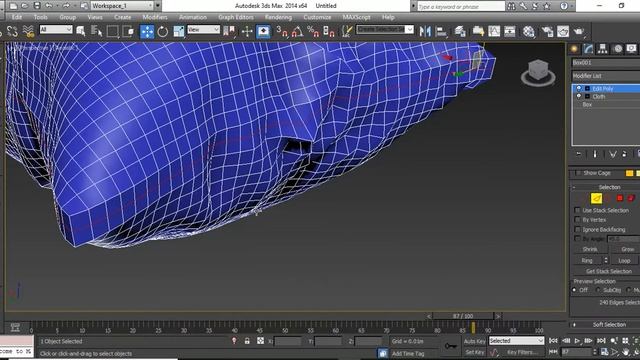Click the Shrink selection button
Viewport: 640px width, 360px height.
(590, 249)
